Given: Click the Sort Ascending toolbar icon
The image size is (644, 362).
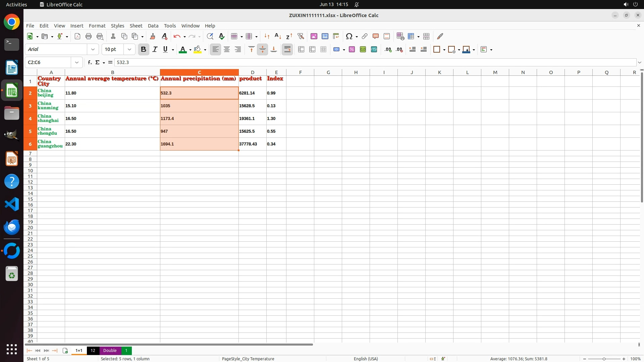Looking at the screenshot, I should coord(278,36).
